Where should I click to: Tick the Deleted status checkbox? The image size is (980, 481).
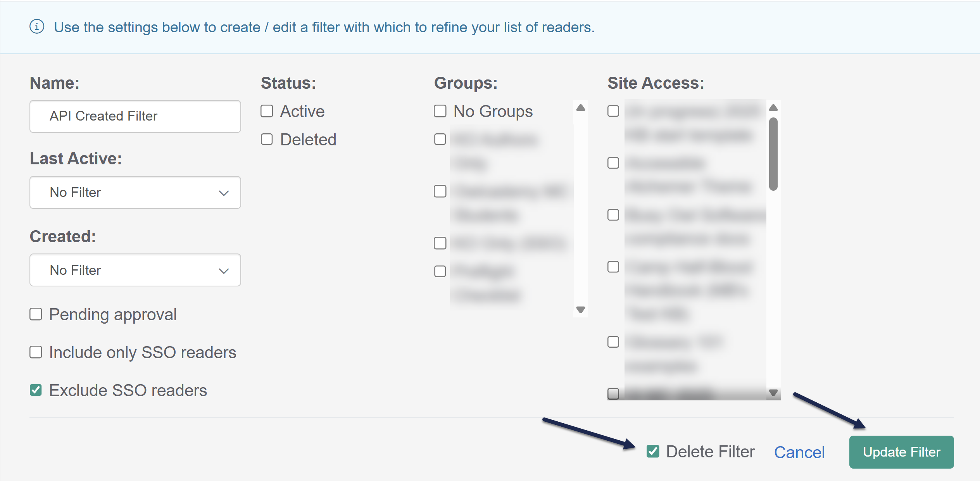(267, 139)
